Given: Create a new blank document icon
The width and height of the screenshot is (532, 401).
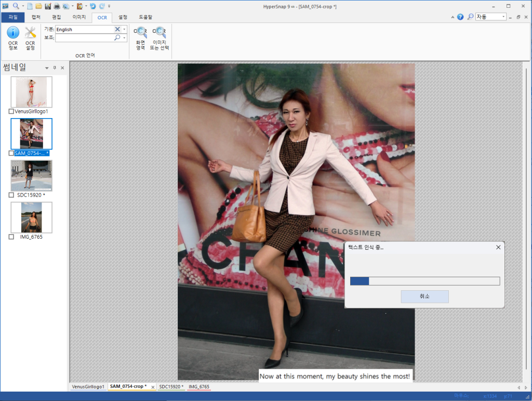Looking at the screenshot, I should click(x=30, y=6).
